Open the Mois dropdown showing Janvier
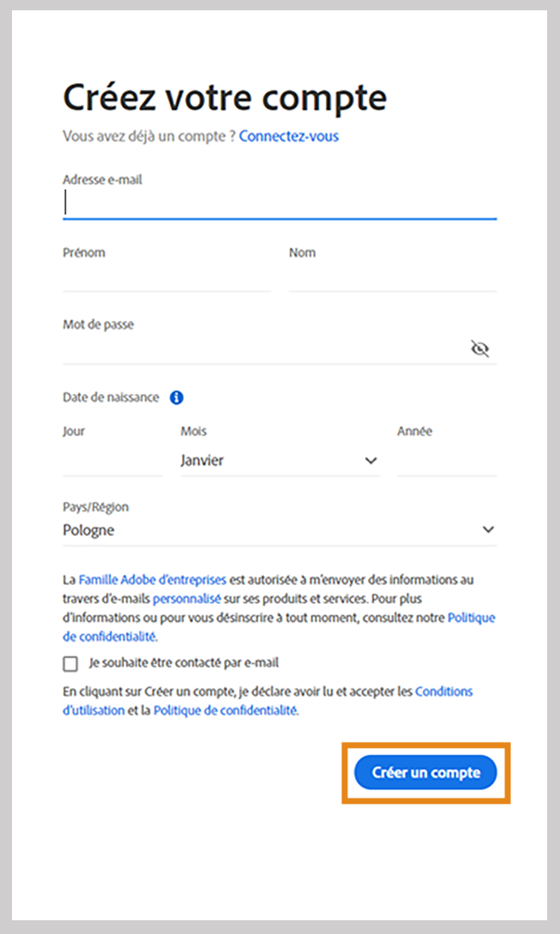 [x=257, y=461]
